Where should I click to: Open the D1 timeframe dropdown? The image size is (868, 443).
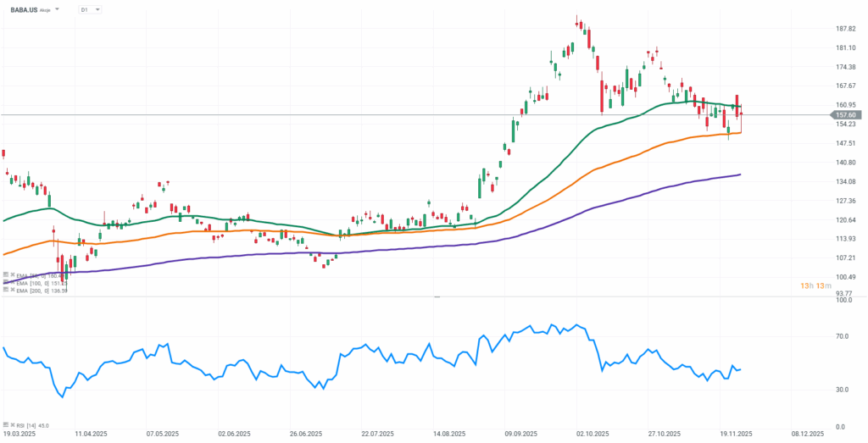(89, 9)
